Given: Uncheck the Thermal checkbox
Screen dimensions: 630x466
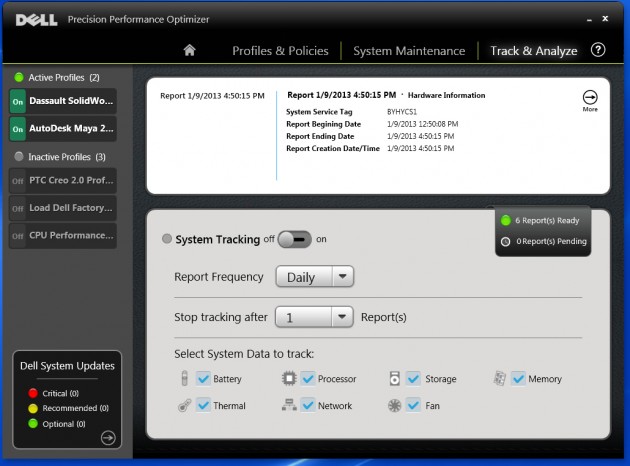Looking at the screenshot, I should 203,405.
